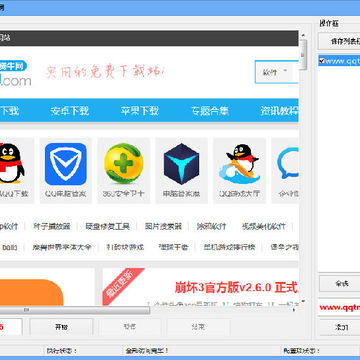Click the vertical scrollbar down arrow
Image resolution: width=360 pixels, height=360 pixels.
[303, 301]
